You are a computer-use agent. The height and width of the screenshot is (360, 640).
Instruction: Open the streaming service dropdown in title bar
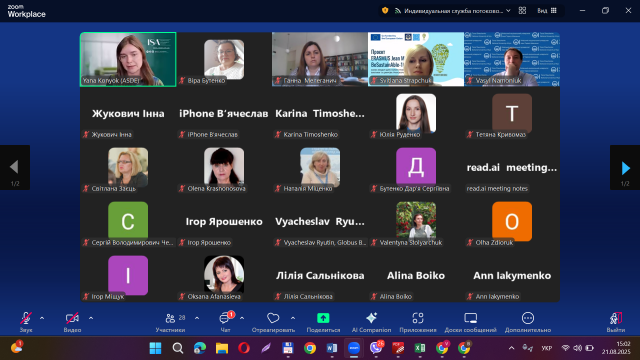click(x=452, y=11)
